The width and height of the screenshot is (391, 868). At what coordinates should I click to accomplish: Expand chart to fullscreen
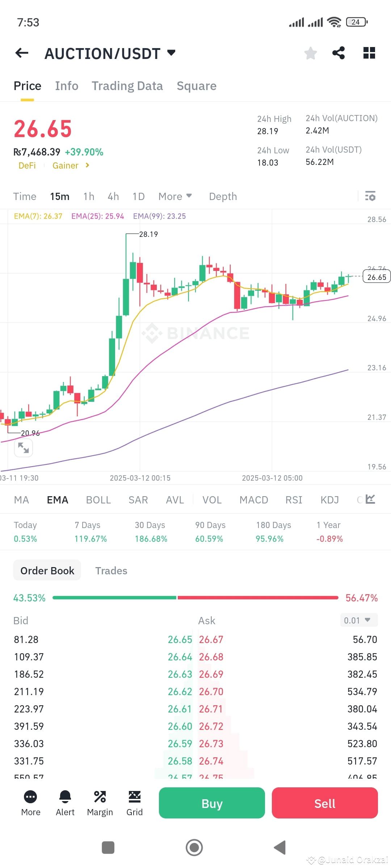23,448
